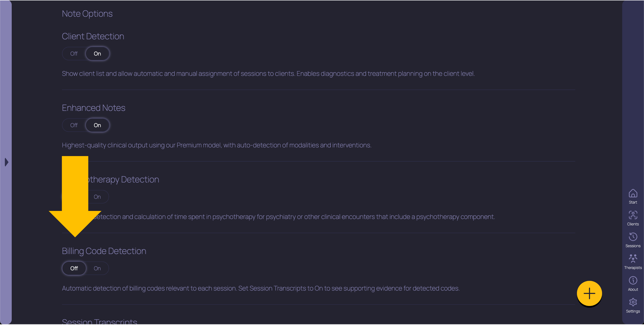Expand the left panel with the arrow
This screenshot has width=644, height=325.
tap(6, 162)
